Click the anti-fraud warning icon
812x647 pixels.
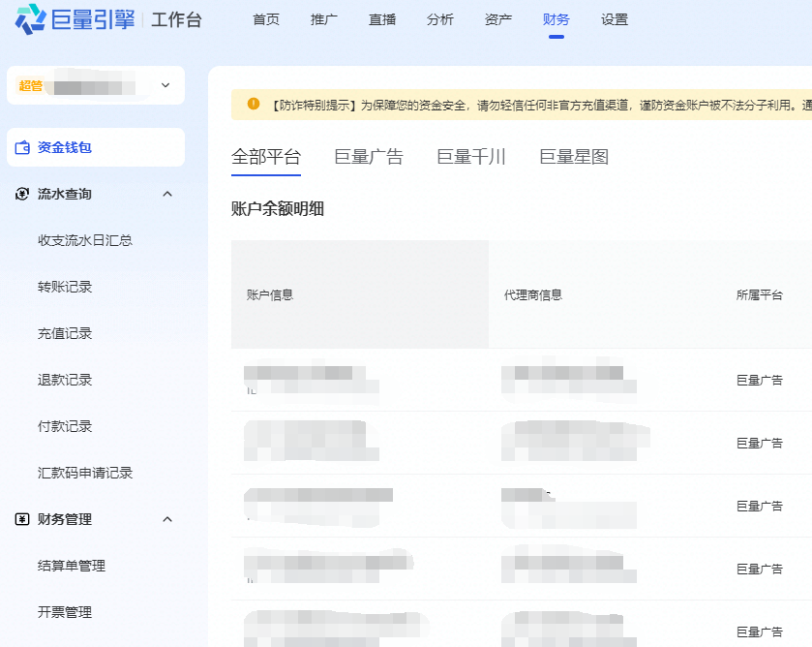coord(254,104)
